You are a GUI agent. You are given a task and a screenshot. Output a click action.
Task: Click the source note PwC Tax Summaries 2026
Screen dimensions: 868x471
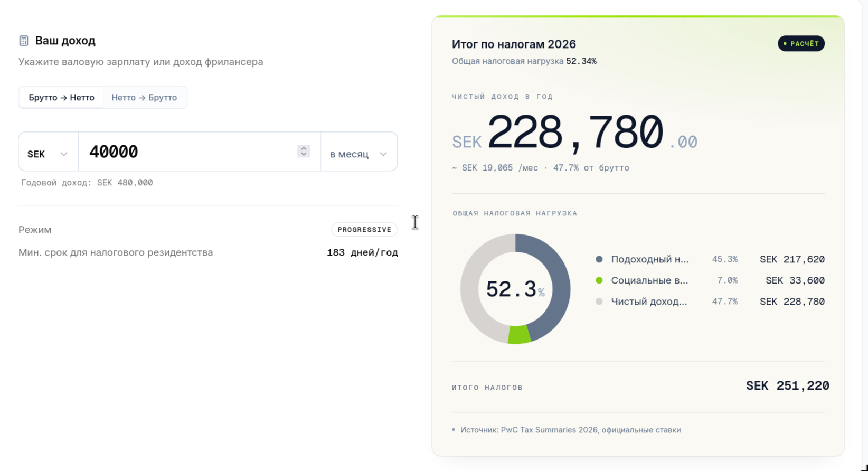[x=570, y=430]
